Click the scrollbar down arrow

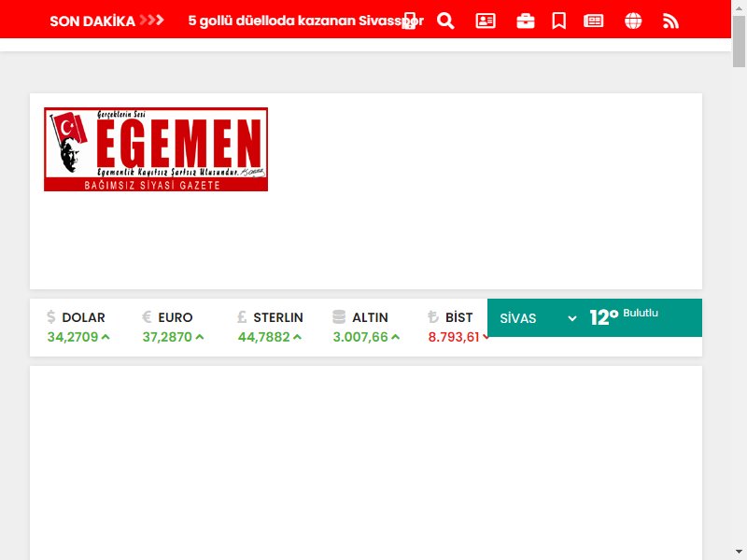739,552
